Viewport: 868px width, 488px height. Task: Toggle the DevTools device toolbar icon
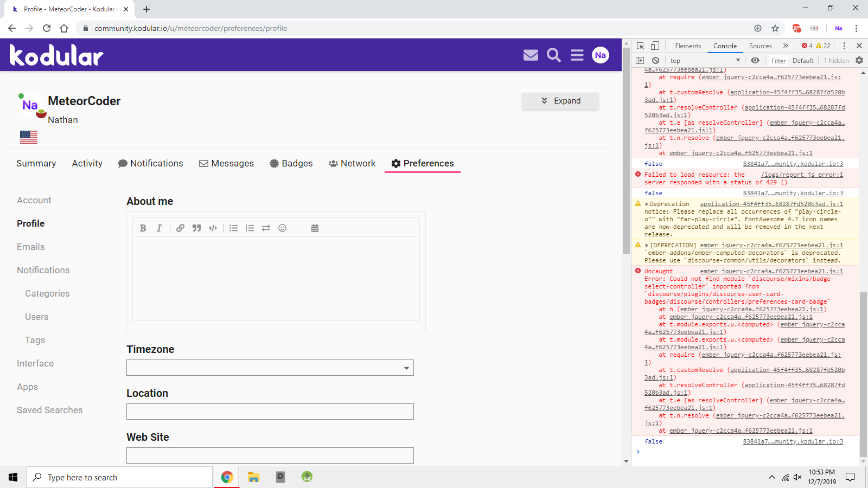655,46
